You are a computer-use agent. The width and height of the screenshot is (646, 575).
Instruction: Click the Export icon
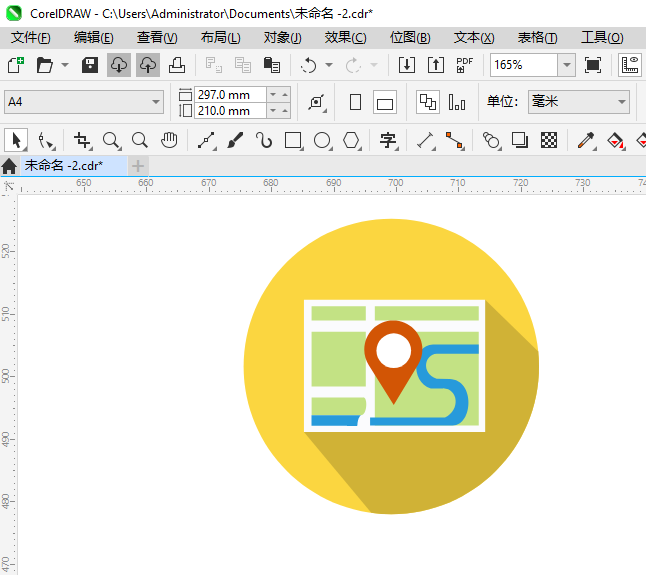pyautogui.click(x=436, y=65)
